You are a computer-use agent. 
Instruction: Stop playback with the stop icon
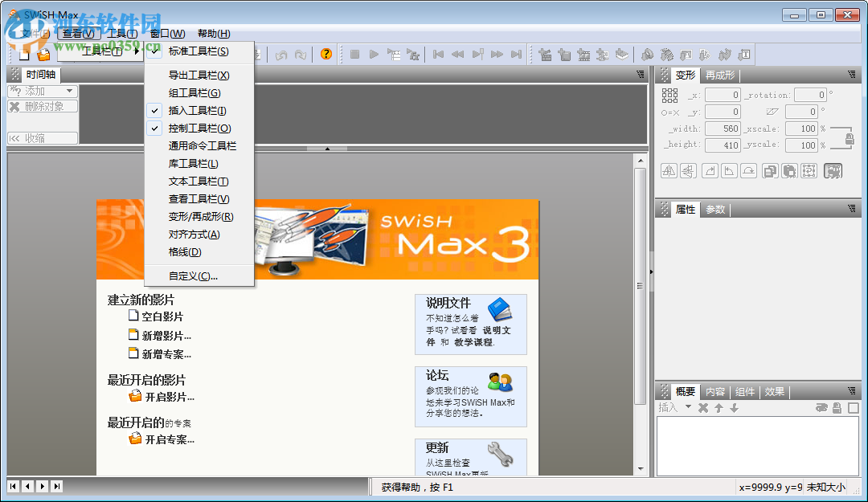354,55
